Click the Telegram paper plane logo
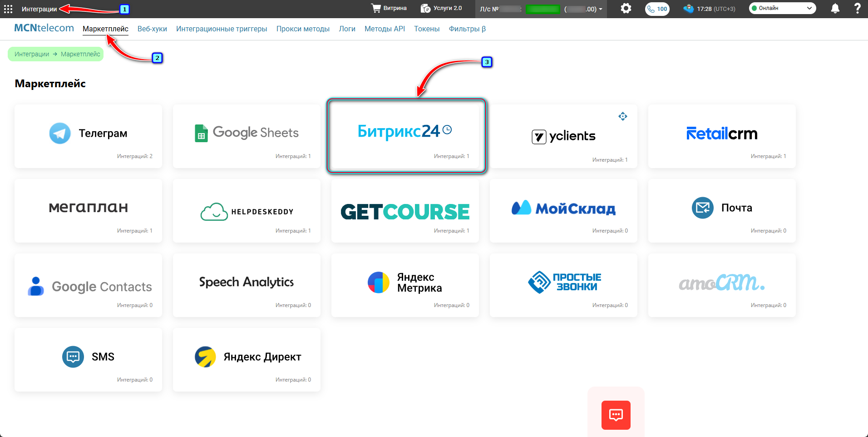Viewport: 868px width, 437px height. (x=60, y=133)
